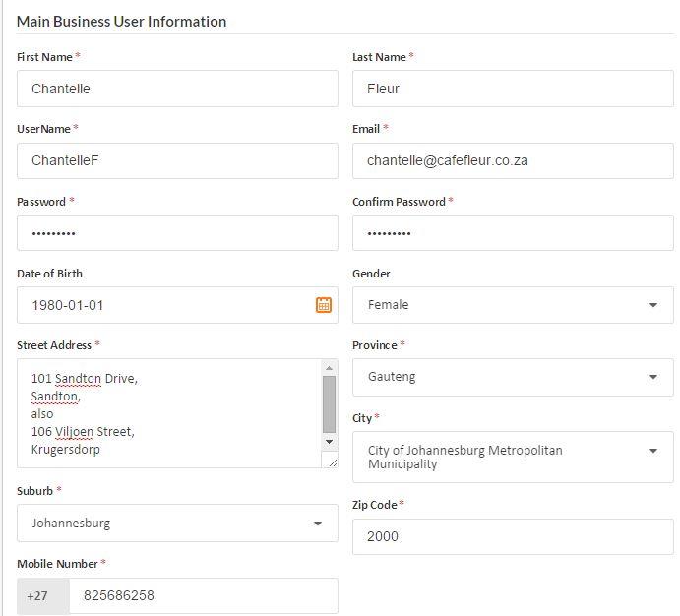The image size is (680, 616).
Task: Open the City dropdown list
Action: 513,457
